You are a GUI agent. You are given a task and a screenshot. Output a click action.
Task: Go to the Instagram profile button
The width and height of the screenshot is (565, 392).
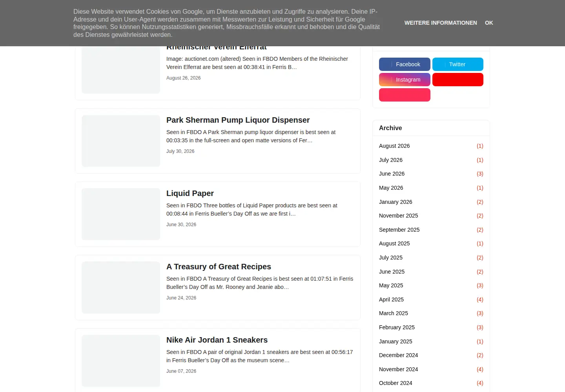click(405, 80)
